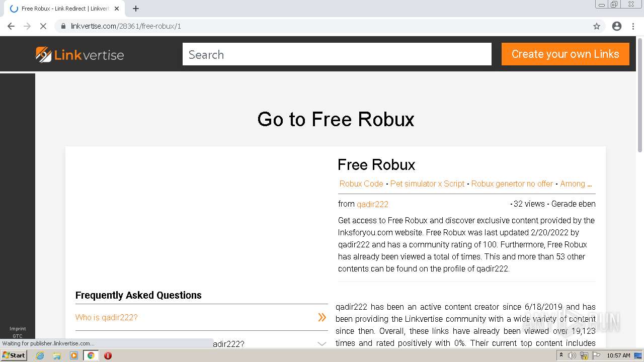Click the page vertical scrollbar thumb

pos(640,94)
